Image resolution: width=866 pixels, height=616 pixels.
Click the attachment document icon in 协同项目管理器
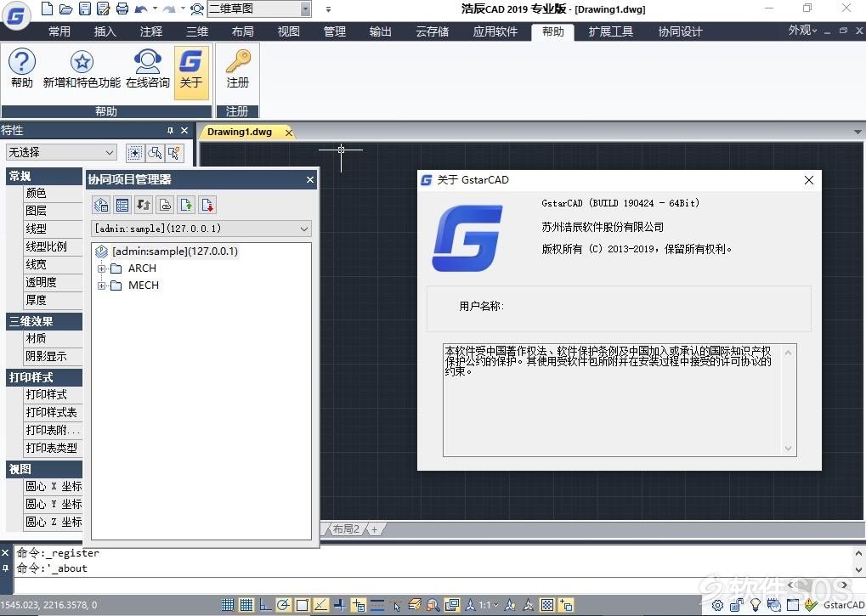pos(165,206)
